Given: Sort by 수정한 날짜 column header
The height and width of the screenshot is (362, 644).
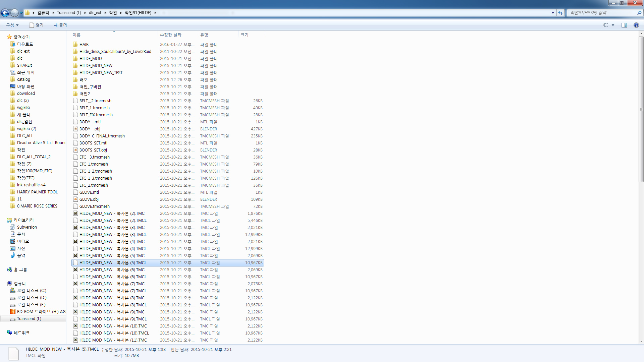Looking at the screenshot, I should tap(171, 35).
